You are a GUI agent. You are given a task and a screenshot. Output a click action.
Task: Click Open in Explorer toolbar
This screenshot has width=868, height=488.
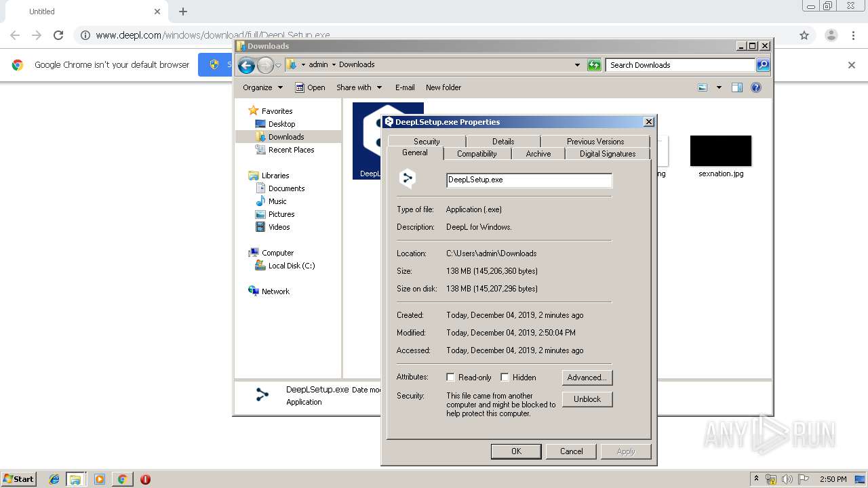(x=310, y=87)
